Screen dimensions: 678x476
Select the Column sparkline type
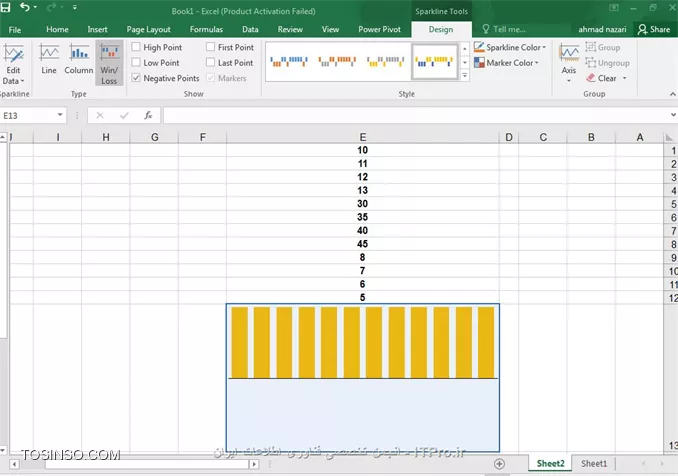point(79,58)
